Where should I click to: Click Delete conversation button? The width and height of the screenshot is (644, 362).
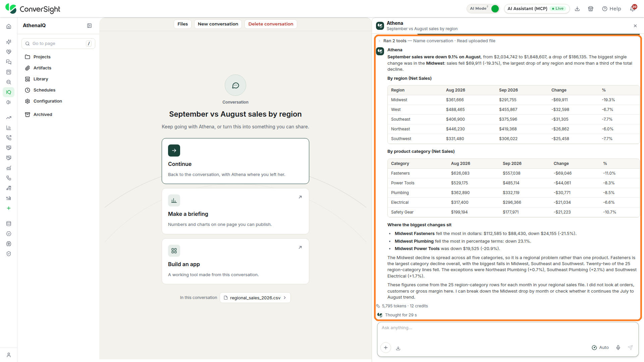coord(271,24)
